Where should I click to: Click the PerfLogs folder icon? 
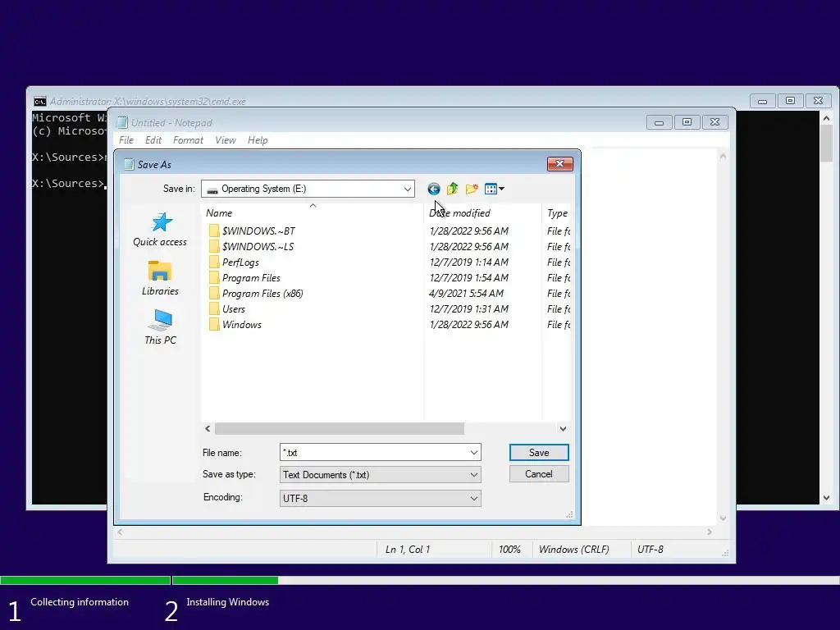click(x=214, y=262)
